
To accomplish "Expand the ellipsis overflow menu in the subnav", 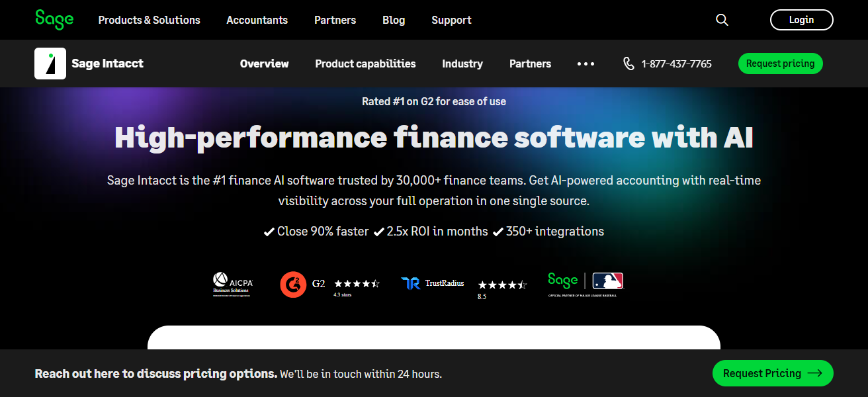I will (586, 64).
